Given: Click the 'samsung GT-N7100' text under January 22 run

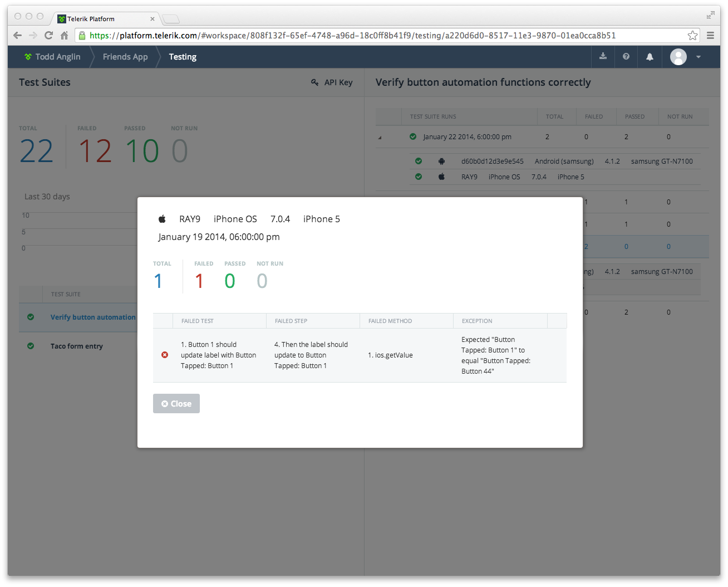Looking at the screenshot, I should click(x=662, y=162).
